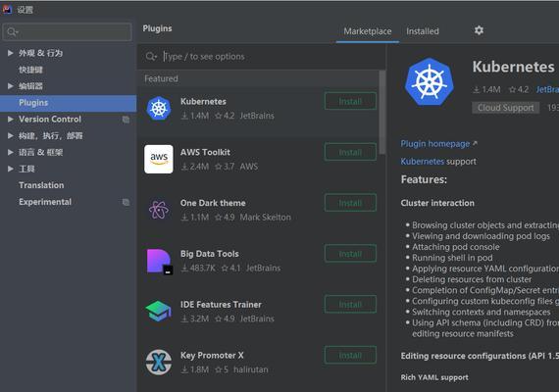Click 'Switching contexts and namespaces' text

coord(482,312)
